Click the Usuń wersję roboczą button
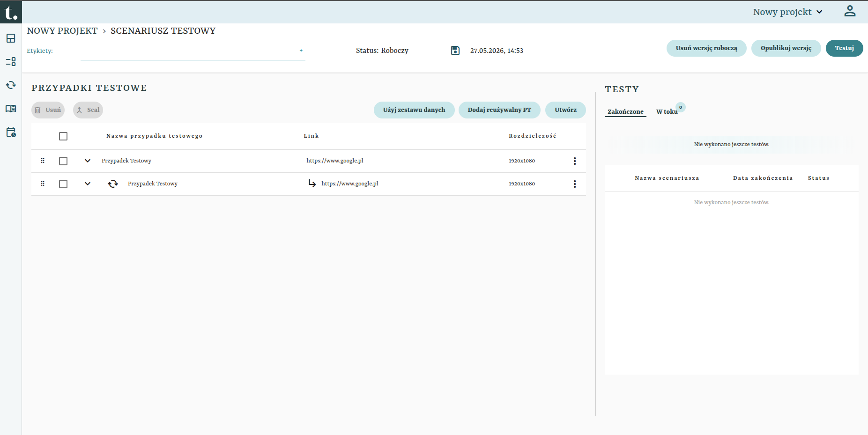This screenshot has width=868, height=435. [x=706, y=48]
